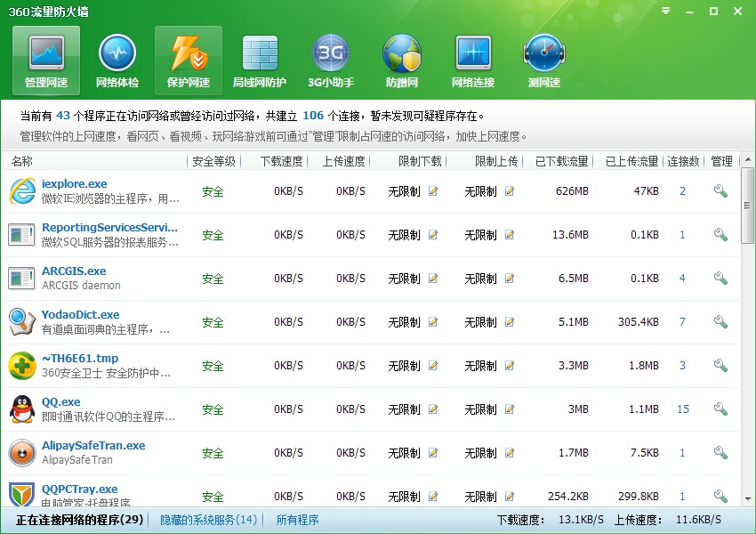
Task: Edit download limit for ARCGIS.exe
Action: pyautogui.click(x=433, y=279)
